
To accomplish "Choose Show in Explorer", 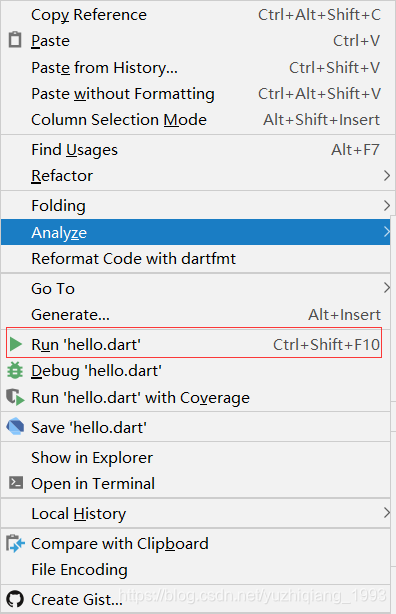I will (195, 457).
